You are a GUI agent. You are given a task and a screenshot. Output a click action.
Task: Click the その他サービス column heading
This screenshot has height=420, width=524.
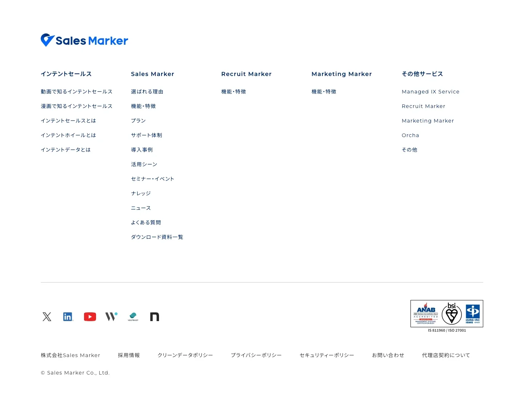pyautogui.click(x=422, y=74)
